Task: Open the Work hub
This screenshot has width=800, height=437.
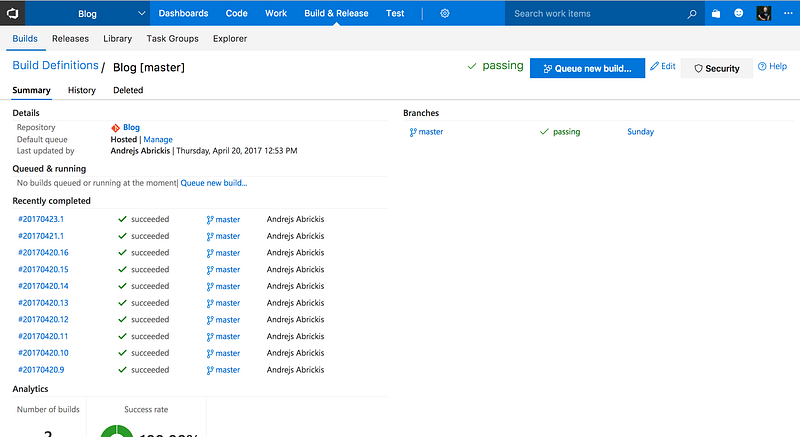Action: point(276,13)
